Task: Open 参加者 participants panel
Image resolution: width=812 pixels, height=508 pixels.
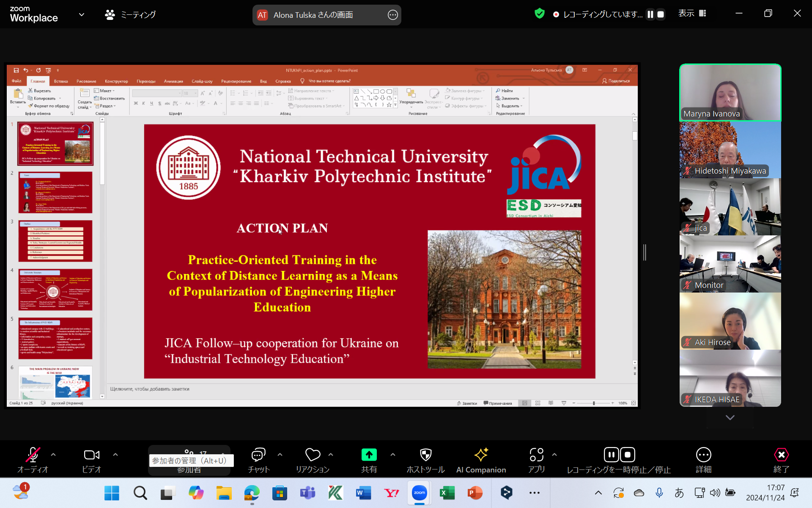Action: click(189, 460)
